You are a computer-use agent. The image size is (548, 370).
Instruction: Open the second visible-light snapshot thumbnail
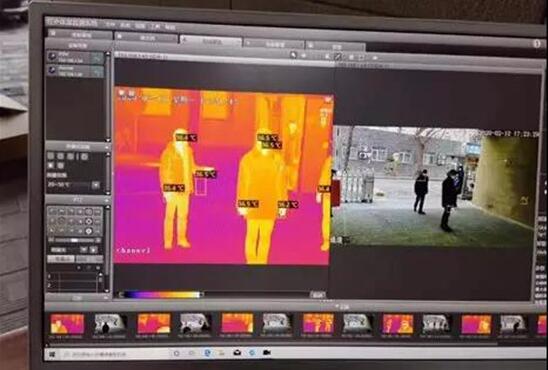[x=194, y=323]
